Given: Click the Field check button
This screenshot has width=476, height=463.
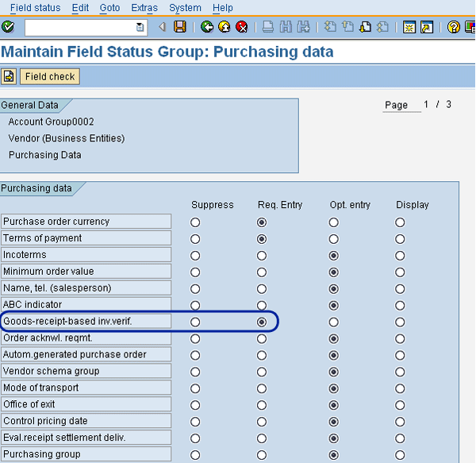Looking at the screenshot, I should coord(49,76).
